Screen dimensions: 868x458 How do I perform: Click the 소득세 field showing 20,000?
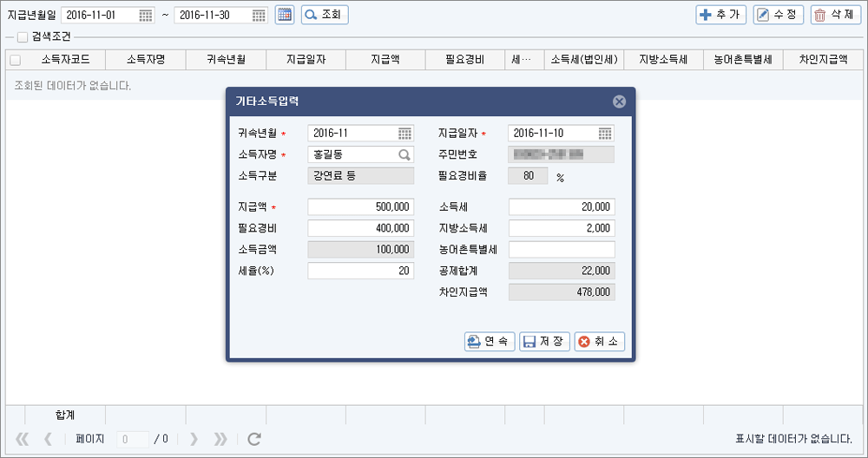(562, 206)
